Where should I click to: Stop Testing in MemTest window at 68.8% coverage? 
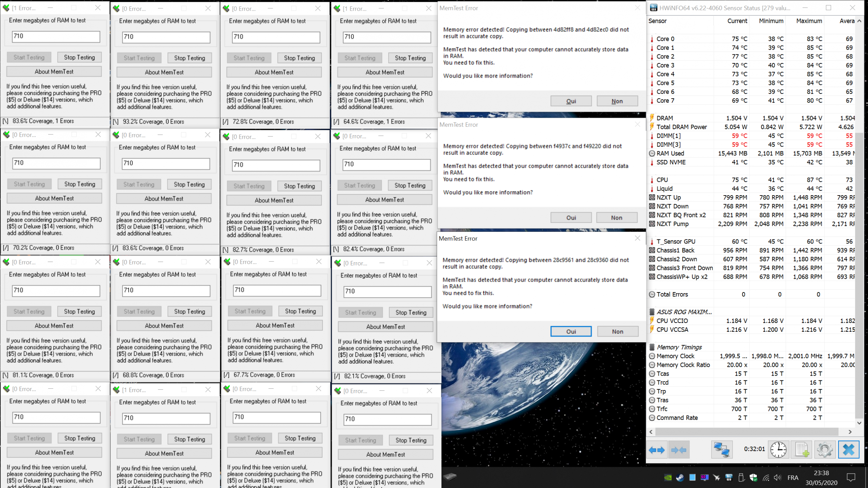(x=190, y=311)
